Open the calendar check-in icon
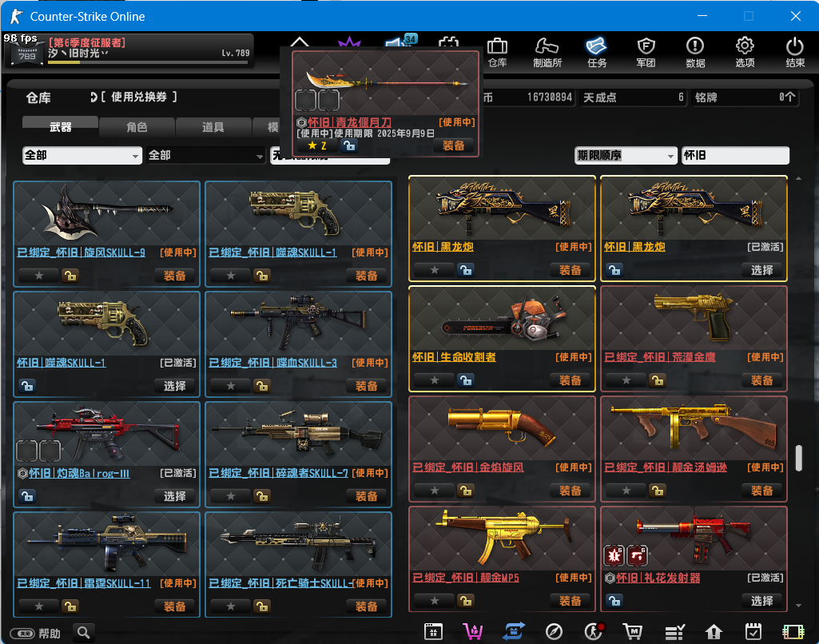This screenshot has width=819, height=644. point(753,632)
